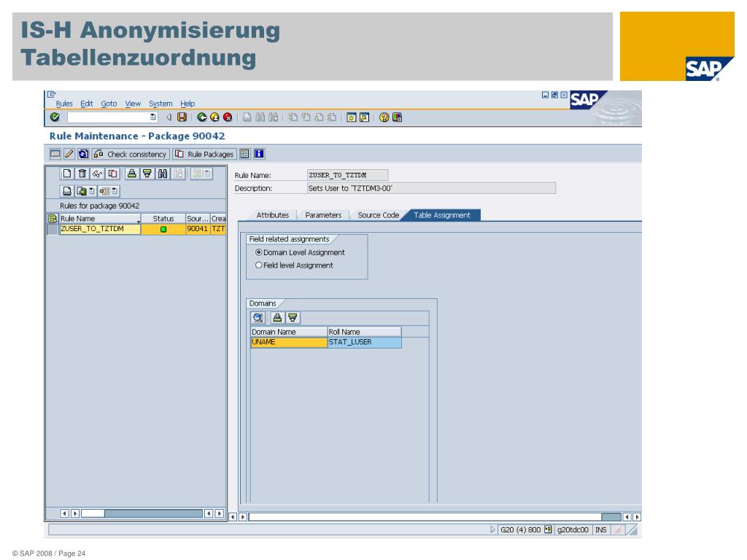The width and height of the screenshot is (747, 560).
Task: Click the Export icon in rules panel
Action: [82, 191]
